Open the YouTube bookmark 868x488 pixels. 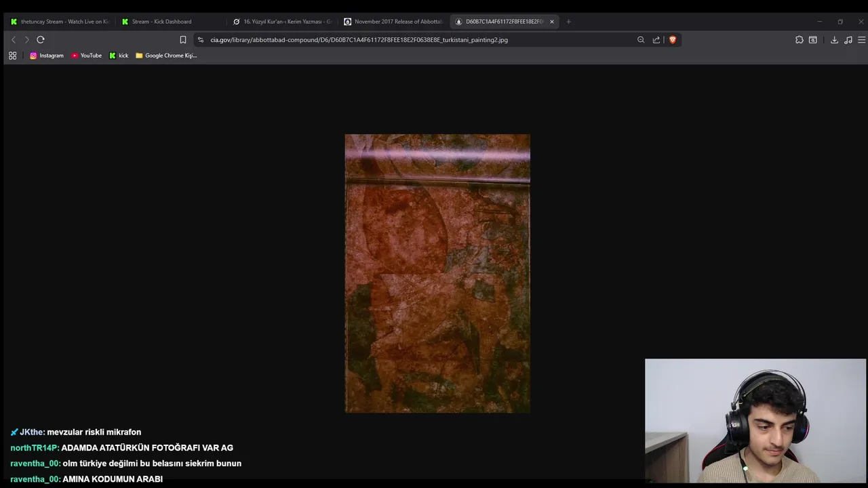[x=87, y=56]
